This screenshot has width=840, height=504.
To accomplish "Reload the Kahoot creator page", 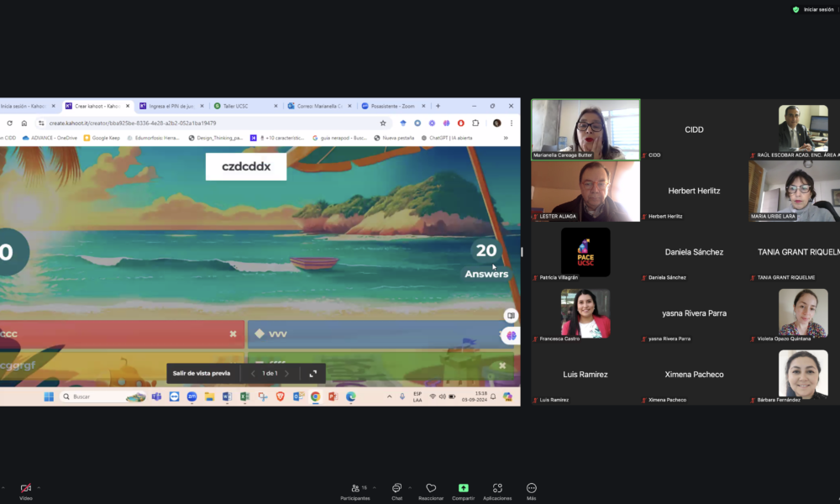I will 9,123.
